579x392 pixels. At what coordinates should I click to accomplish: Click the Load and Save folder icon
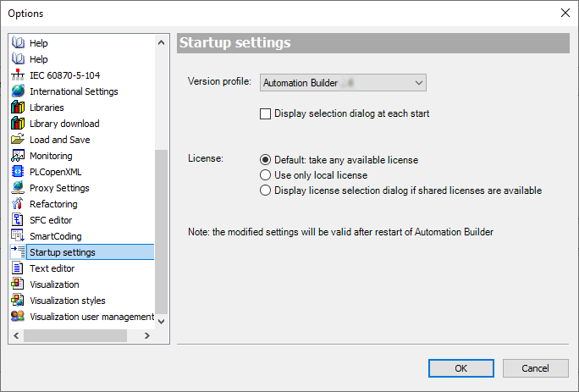tap(18, 140)
